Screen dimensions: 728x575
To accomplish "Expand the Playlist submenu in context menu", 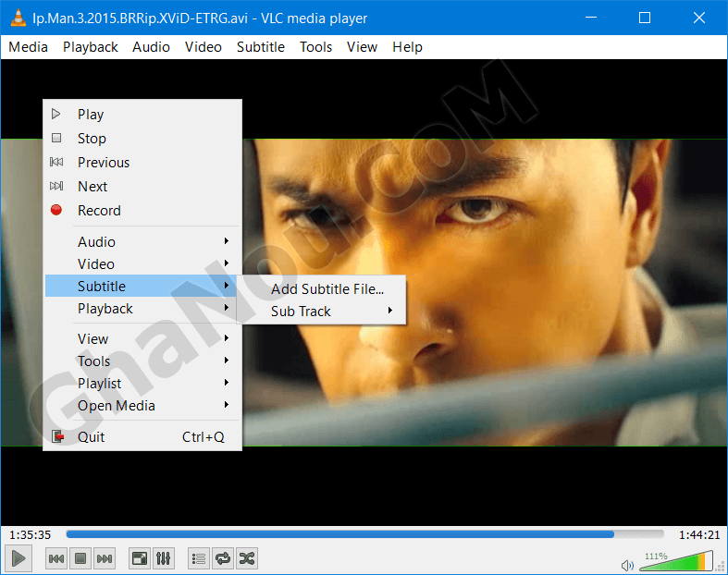I will pyautogui.click(x=142, y=384).
